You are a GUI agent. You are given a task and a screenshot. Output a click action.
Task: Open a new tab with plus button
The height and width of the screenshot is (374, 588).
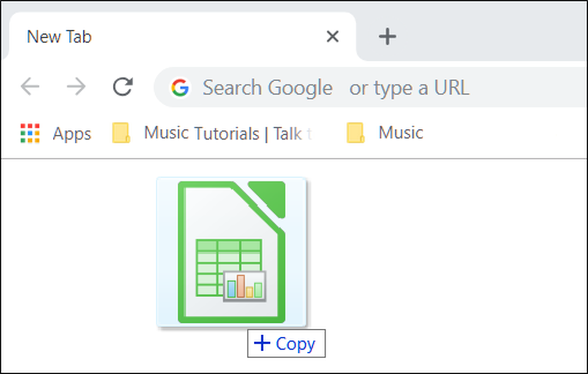click(x=387, y=37)
